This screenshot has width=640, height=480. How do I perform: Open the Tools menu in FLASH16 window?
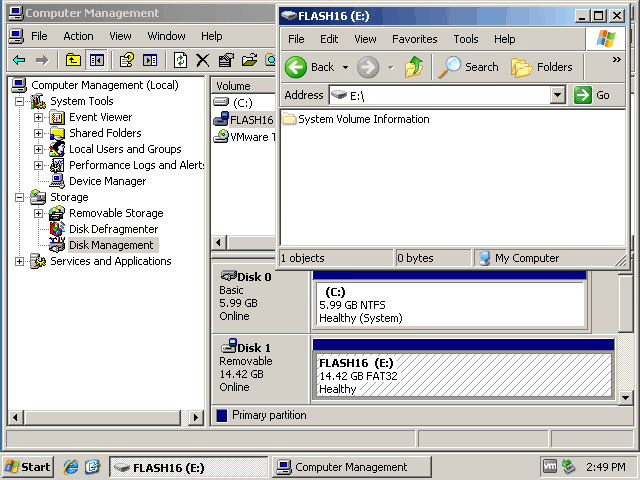[466, 39]
